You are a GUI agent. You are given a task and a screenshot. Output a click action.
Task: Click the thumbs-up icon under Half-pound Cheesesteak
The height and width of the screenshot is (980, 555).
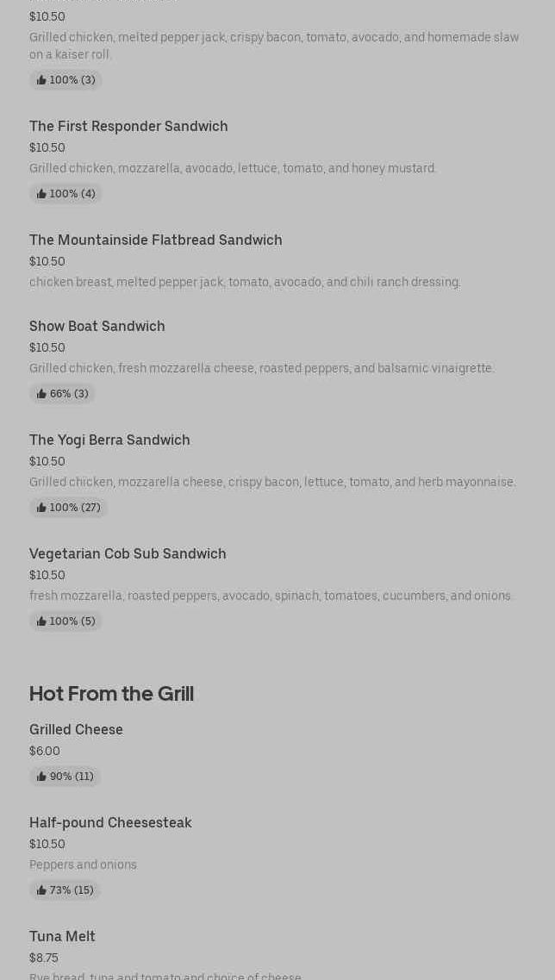(41, 890)
